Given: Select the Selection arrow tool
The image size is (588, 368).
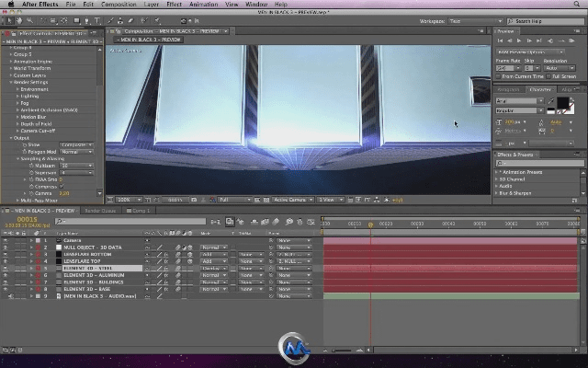Looking at the screenshot, I should [7, 19].
